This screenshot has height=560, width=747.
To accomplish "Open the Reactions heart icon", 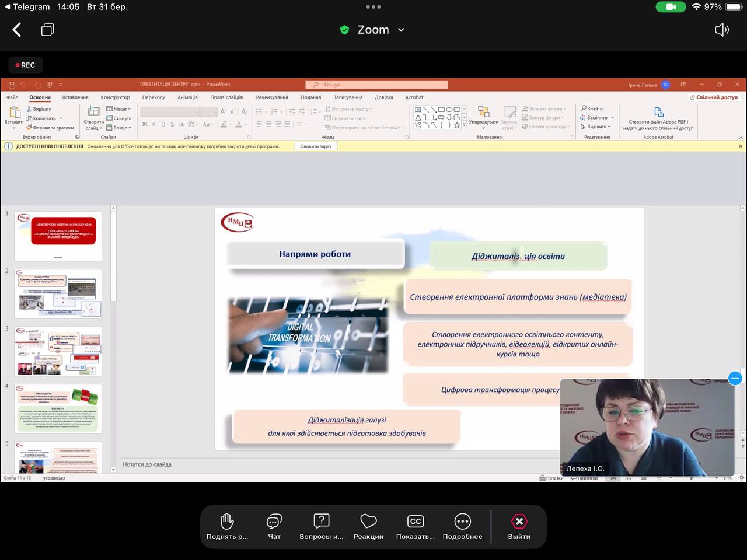I will [368, 521].
